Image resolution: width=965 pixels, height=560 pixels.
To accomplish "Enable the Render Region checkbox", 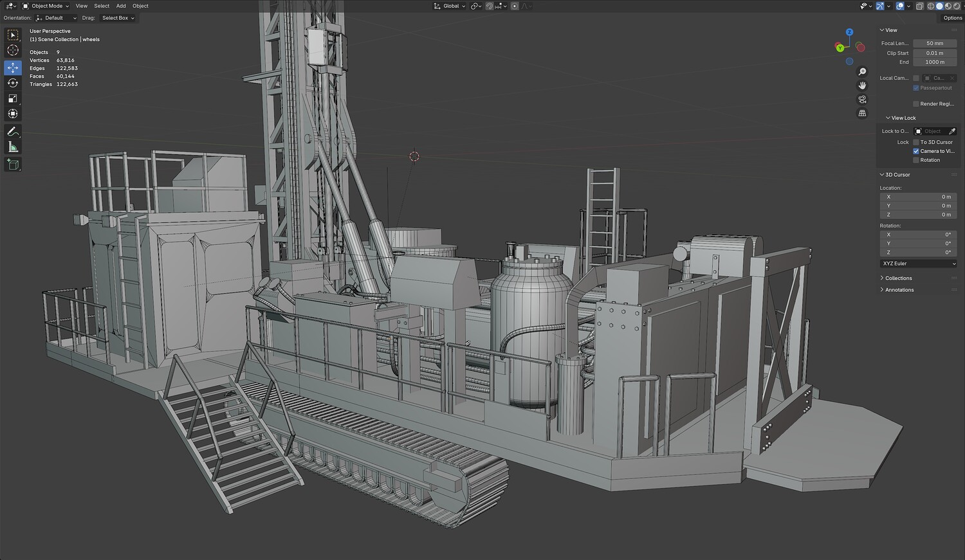I will click(x=916, y=104).
